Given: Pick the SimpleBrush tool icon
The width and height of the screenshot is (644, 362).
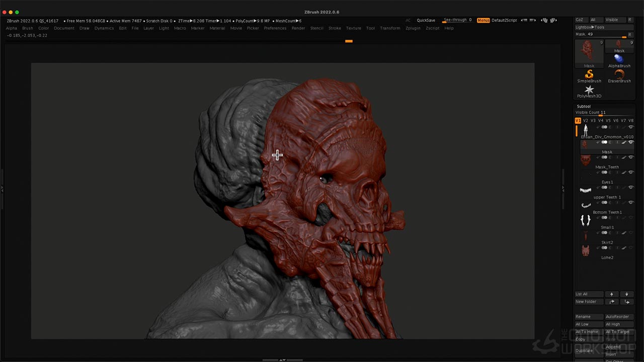Looking at the screenshot, I should [x=589, y=74].
